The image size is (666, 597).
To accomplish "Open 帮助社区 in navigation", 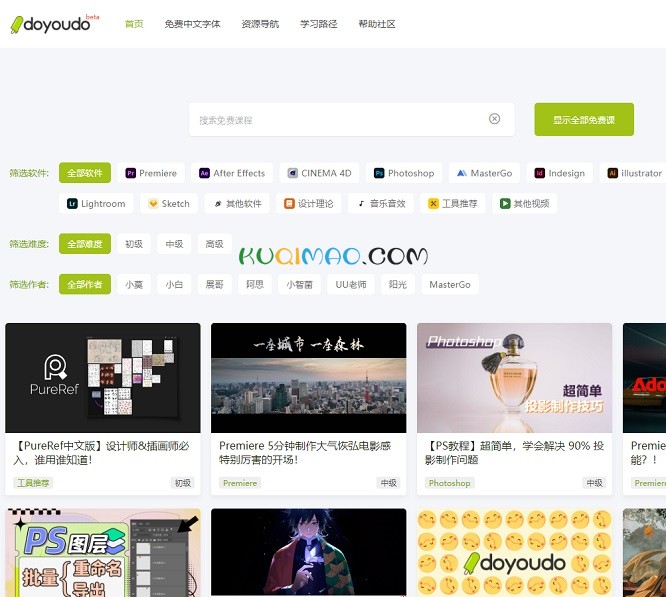I will point(377,24).
